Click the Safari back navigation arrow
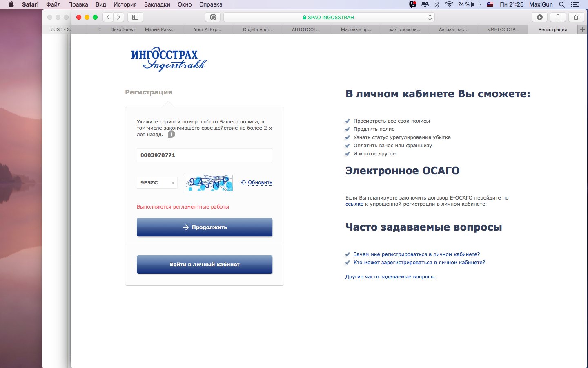Screen dimensions: 588x368 pos(108,17)
